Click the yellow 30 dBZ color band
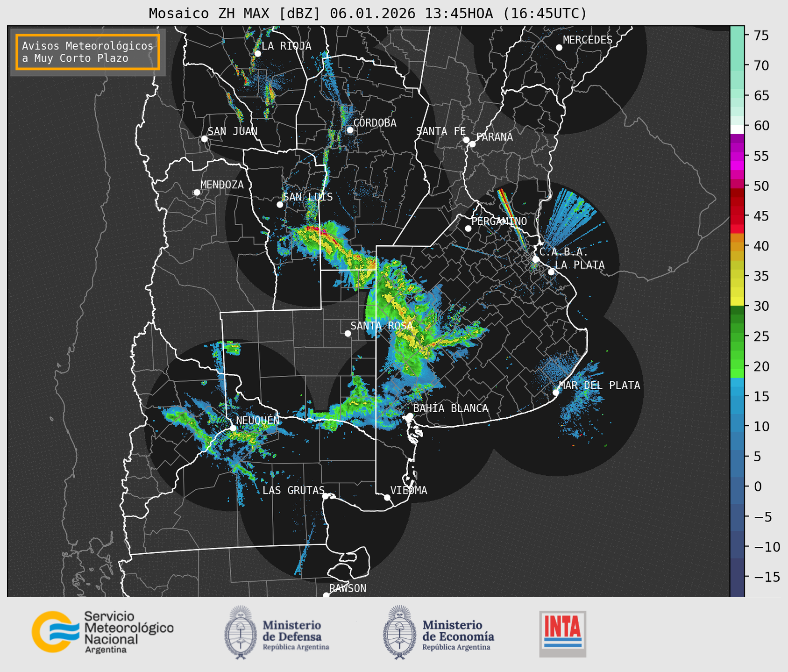 (737, 301)
